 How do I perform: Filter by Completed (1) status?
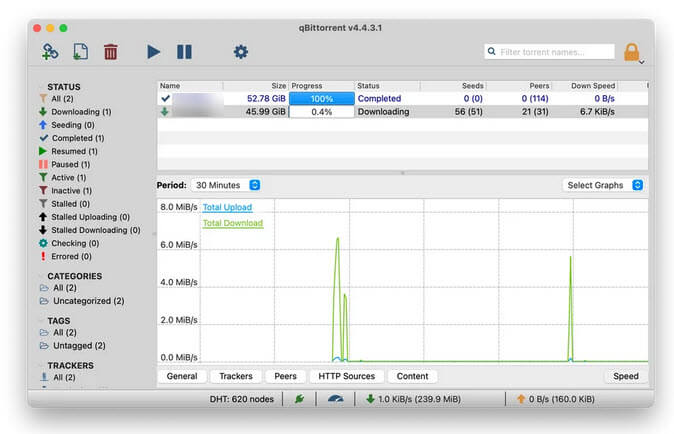pos(72,138)
